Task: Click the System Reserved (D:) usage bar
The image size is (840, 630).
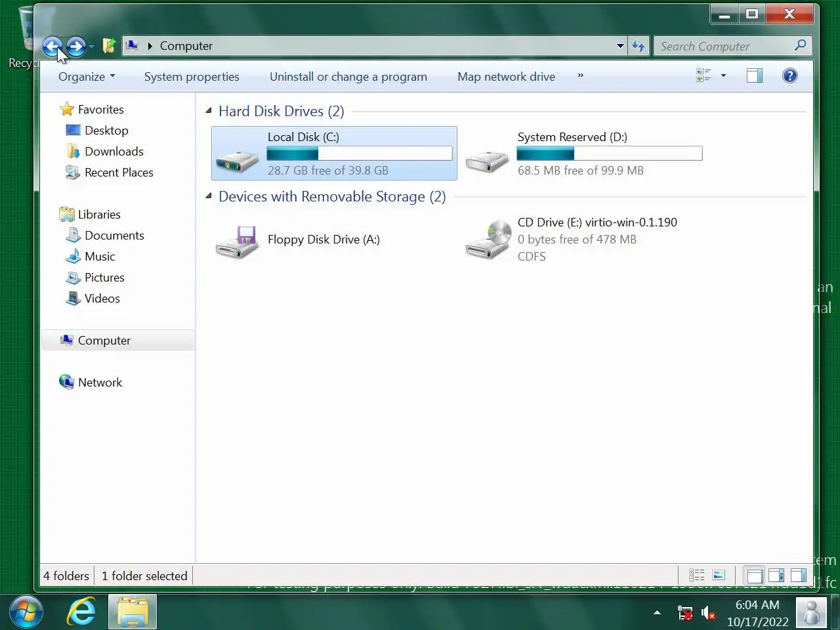Action: pyautogui.click(x=610, y=154)
